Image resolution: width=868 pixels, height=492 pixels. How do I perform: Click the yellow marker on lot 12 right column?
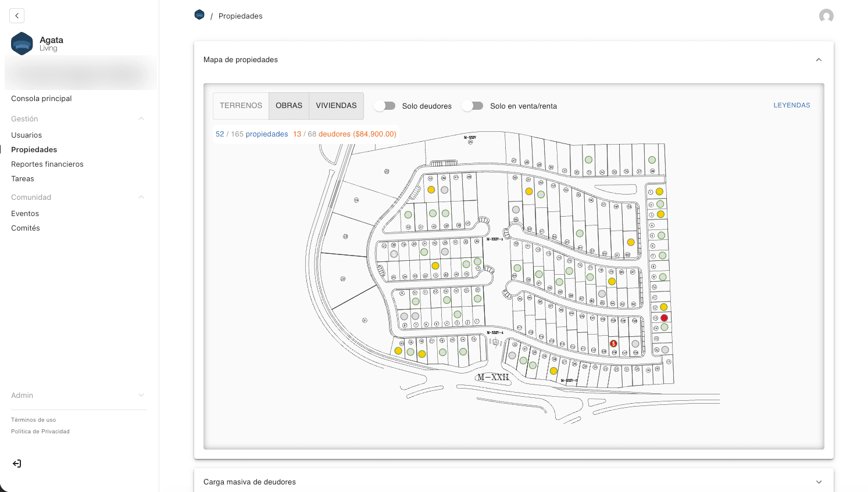(663, 307)
